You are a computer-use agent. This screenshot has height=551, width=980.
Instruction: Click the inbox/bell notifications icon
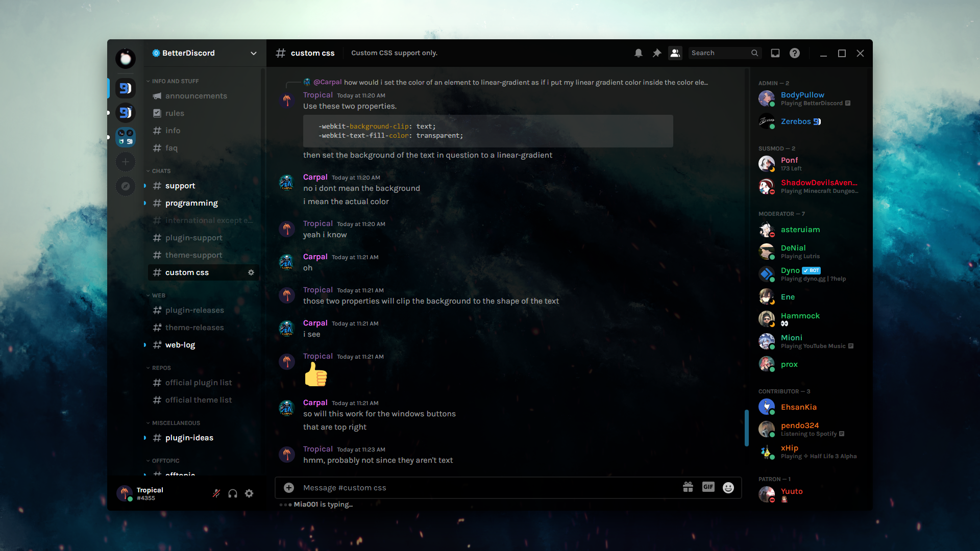click(x=639, y=53)
